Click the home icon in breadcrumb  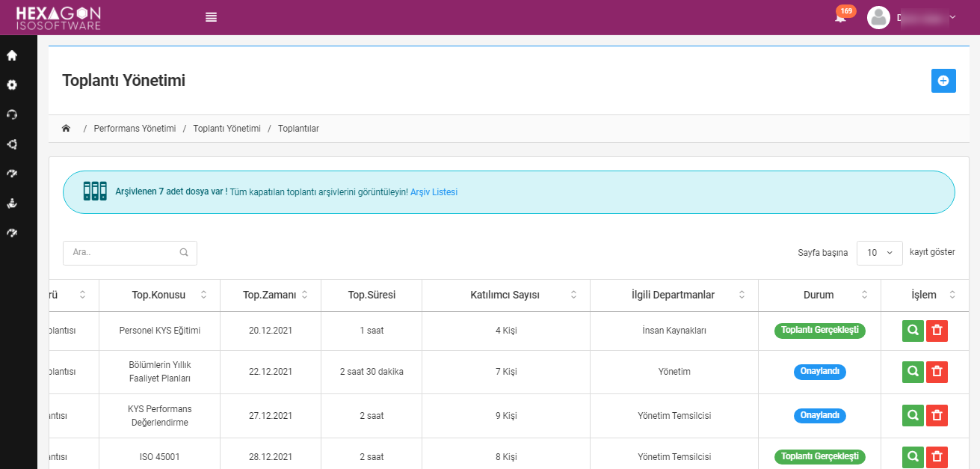tap(66, 129)
